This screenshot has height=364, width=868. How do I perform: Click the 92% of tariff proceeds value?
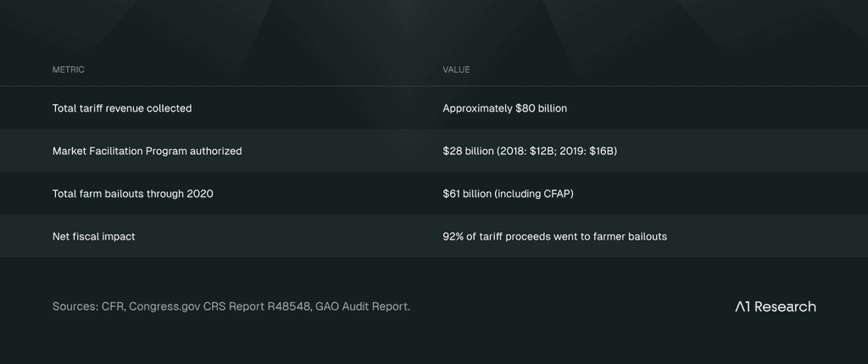554,236
